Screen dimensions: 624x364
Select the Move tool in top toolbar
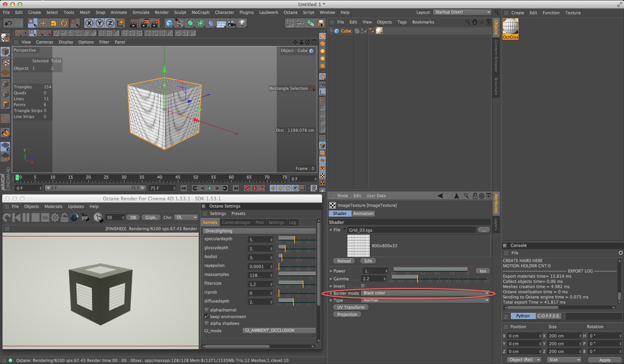43,23
